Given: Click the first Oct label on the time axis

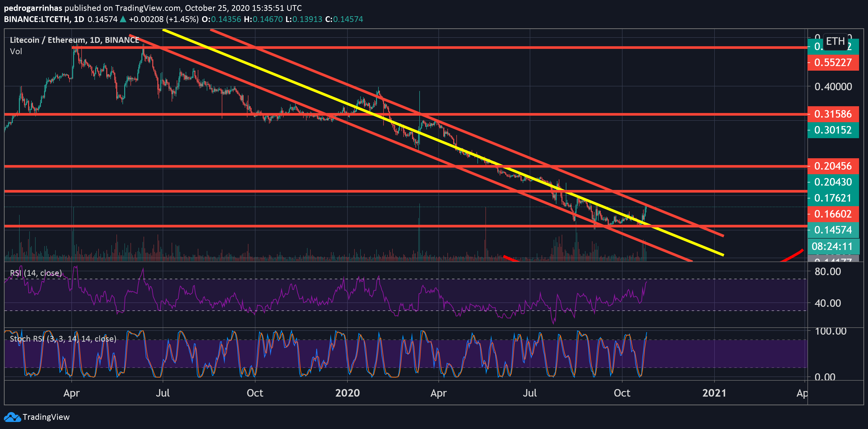Looking at the screenshot, I should (x=255, y=393).
